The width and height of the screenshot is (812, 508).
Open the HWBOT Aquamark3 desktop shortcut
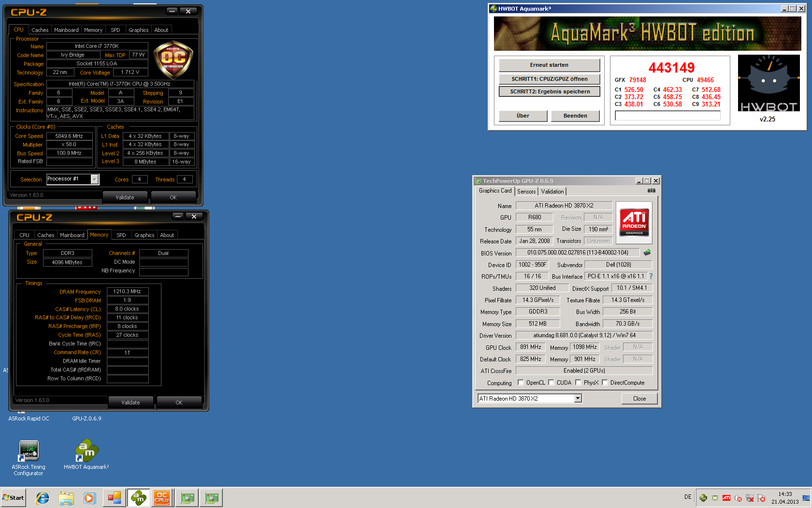(x=87, y=454)
